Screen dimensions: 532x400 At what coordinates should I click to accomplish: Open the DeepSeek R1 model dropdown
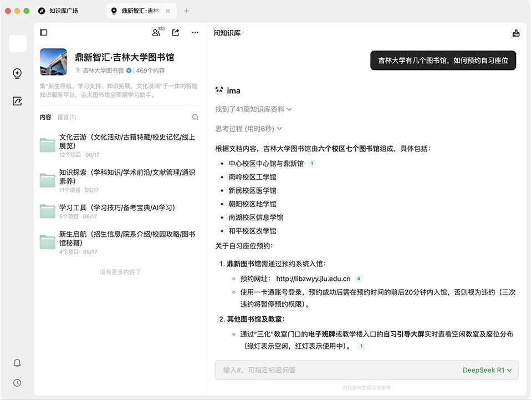(487, 370)
